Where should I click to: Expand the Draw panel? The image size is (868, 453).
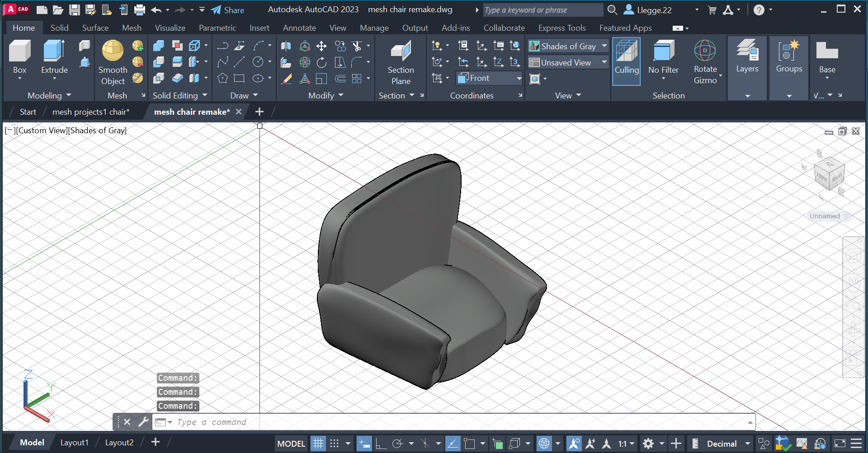(x=244, y=95)
